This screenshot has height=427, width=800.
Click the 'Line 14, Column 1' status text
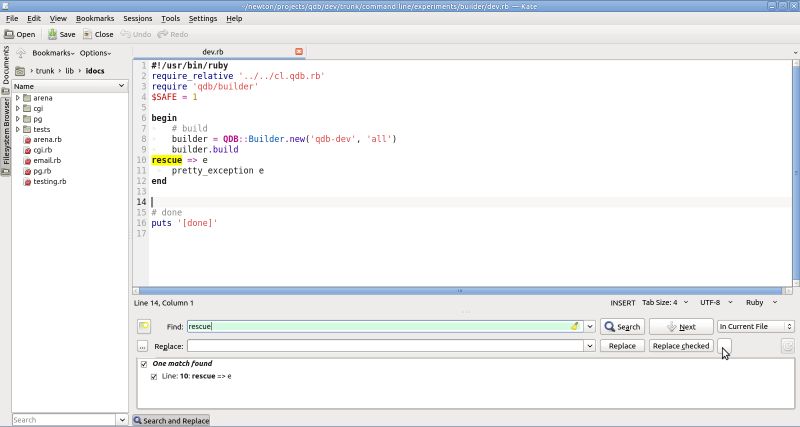click(x=164, y=303)
